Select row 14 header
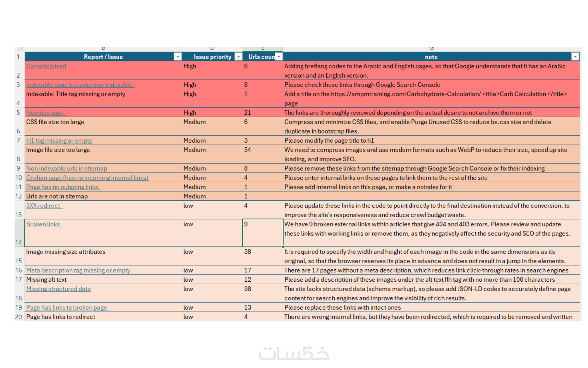The image size is (588, 368). [19, 233]
